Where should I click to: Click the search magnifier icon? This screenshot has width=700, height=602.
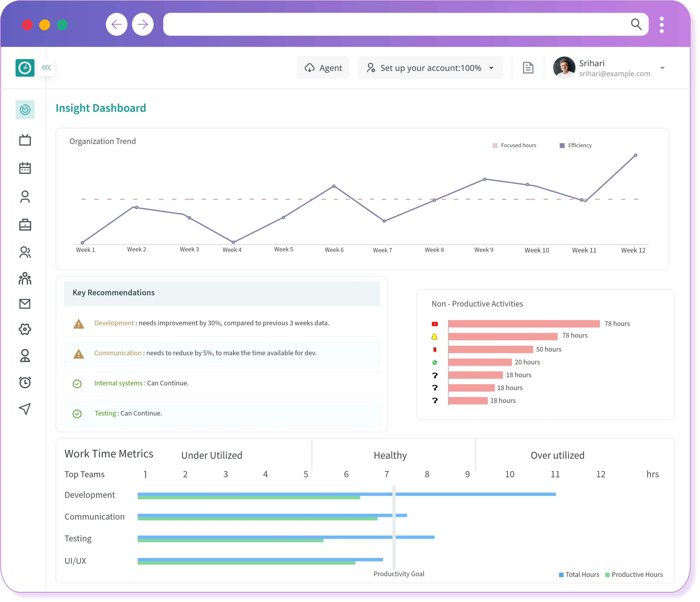[x=636, y=24]
